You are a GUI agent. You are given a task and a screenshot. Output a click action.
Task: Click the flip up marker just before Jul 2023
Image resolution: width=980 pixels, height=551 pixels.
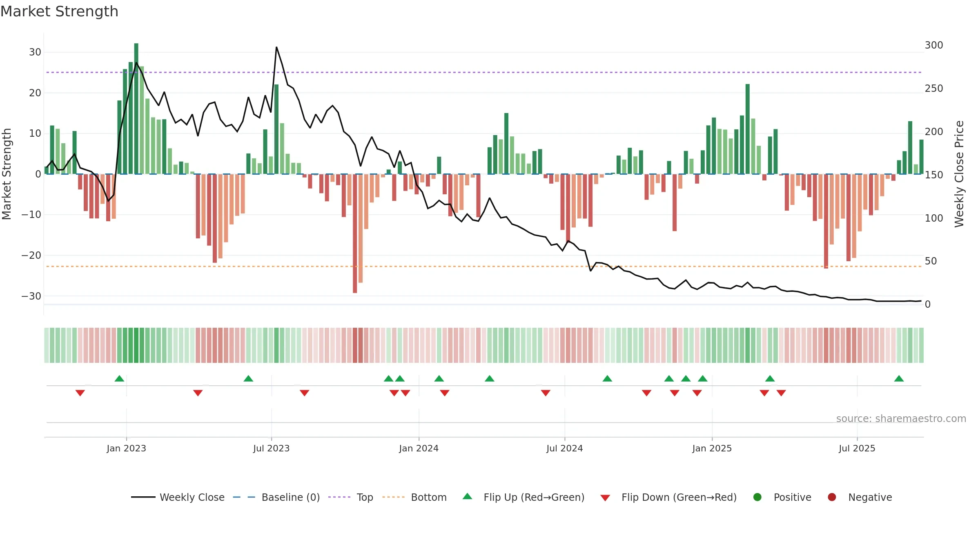point(248,378)
